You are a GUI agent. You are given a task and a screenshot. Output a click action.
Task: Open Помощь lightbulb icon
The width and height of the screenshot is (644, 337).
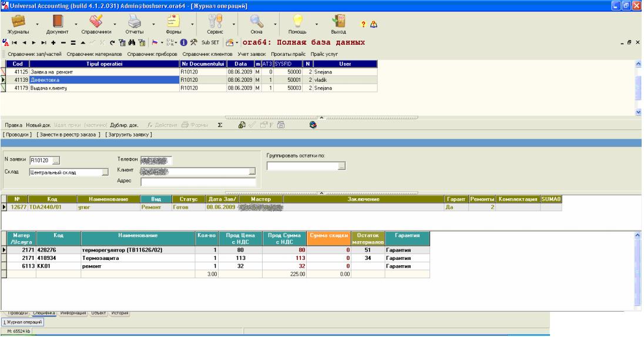[297, 21]
